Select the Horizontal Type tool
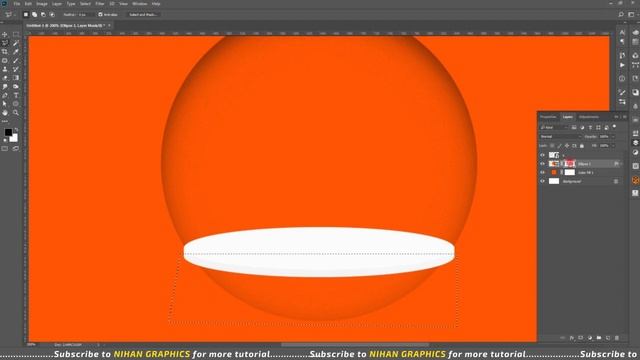The width and height of the screenshot is (640, 360). [x=16, y=95]
